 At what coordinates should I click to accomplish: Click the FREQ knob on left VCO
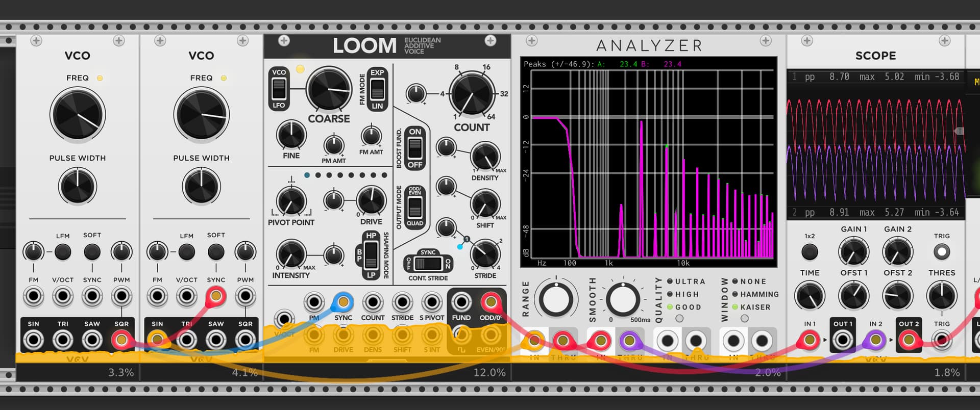pyautogui.click(x=78, y=115)
